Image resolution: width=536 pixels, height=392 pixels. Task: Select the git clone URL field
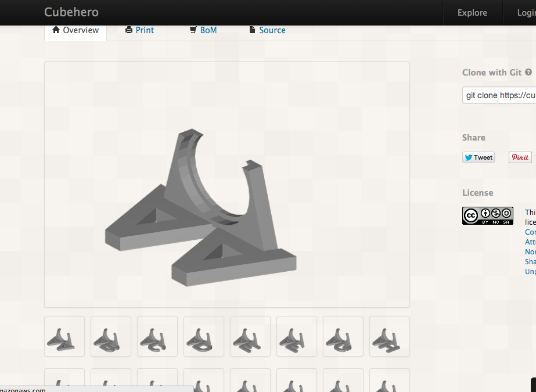coord(499,95)
